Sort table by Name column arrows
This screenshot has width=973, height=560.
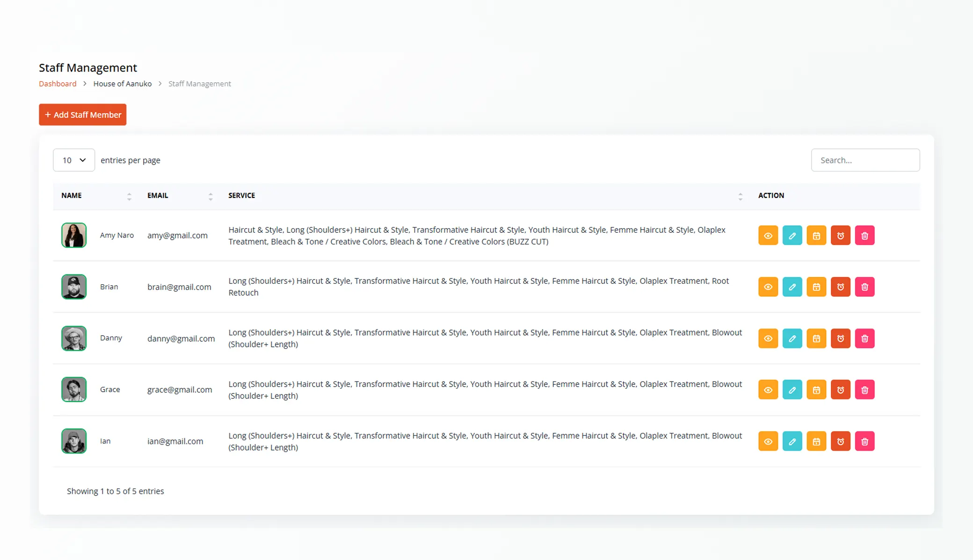(129, 196)
